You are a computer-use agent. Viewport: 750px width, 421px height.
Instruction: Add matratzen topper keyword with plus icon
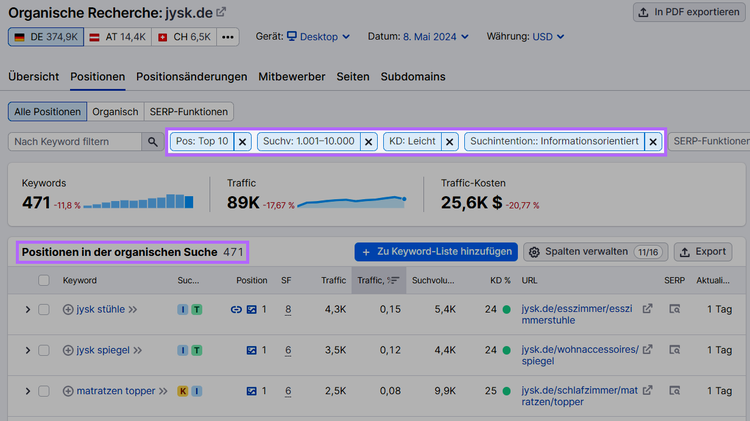tap(68, 391)
